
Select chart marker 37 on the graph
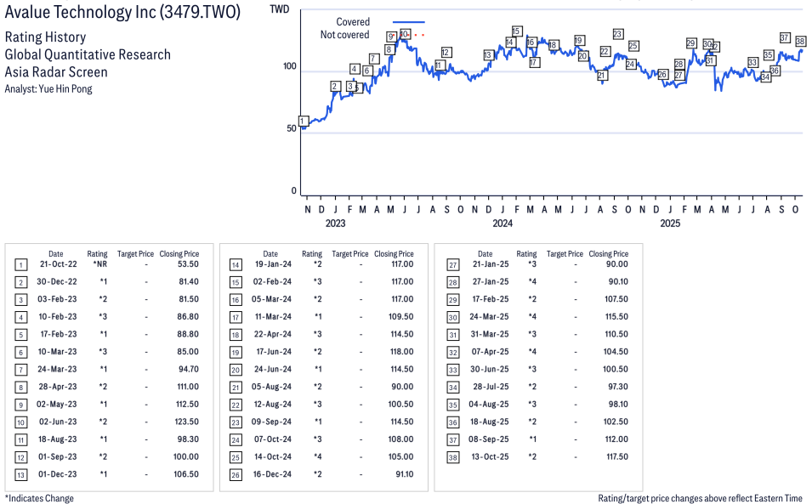[785, 38]
